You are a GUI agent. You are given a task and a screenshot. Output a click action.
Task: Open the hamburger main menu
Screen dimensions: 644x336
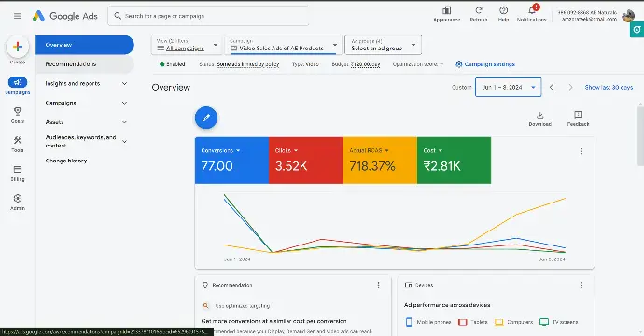[18, 16]
